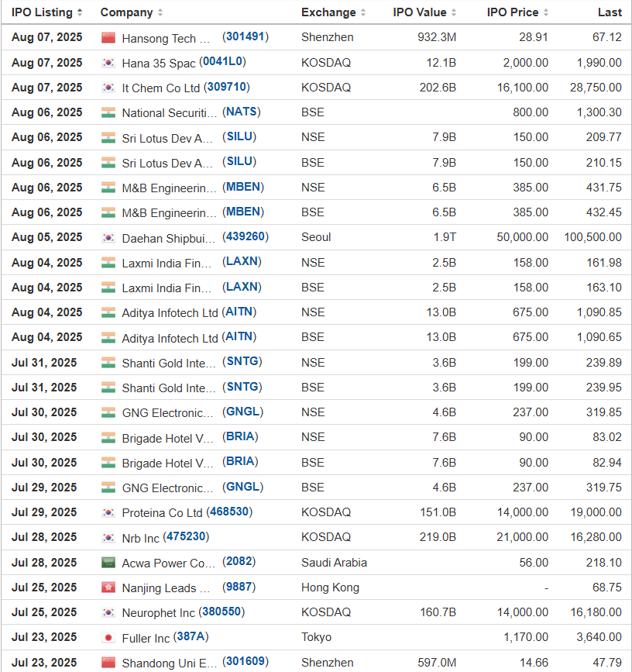This screenshot has height=672, width=632.
Task: Select the Daehan Shipbui company name
Action: [168, 238]
